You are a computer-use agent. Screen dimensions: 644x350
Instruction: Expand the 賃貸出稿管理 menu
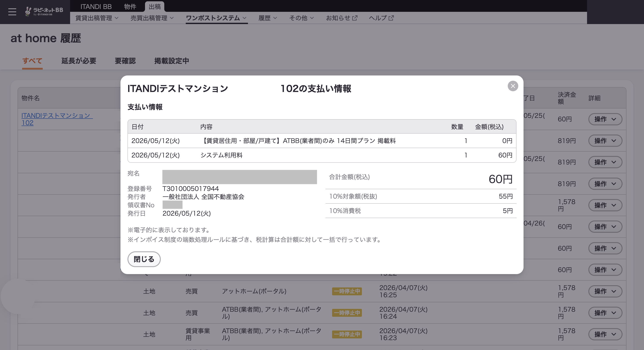(97, 18)
